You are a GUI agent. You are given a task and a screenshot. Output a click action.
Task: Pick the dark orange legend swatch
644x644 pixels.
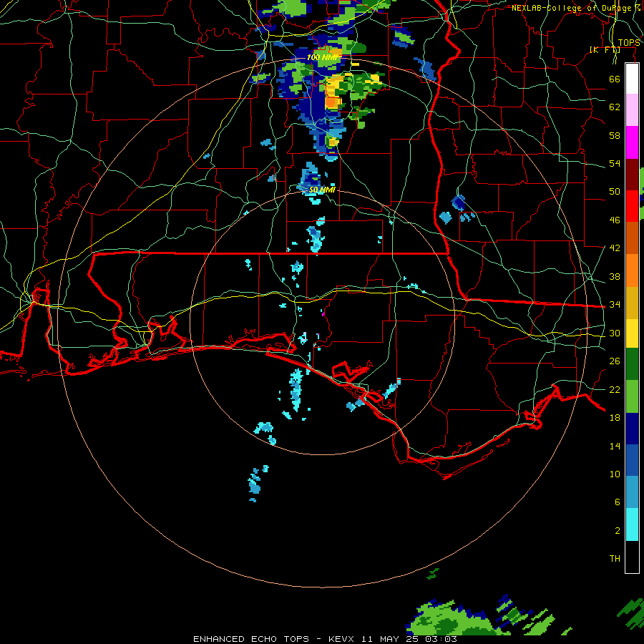pyautogui.click(x=632, y=238)
